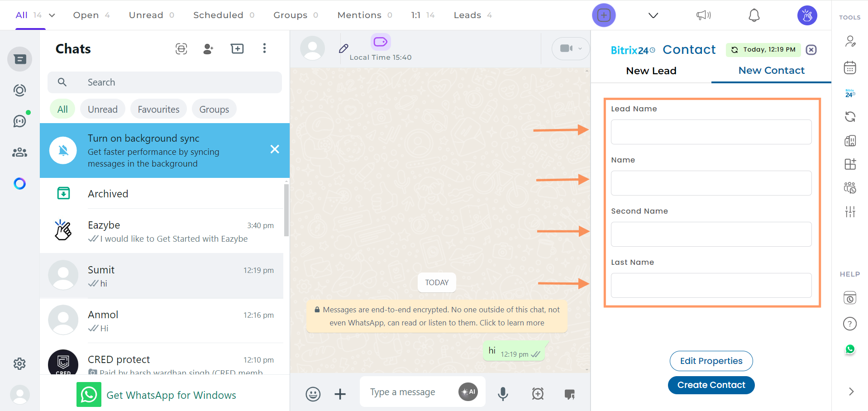This screenshot has width=868, height=411.
Task: Open the question mark help icon
Action: [850, 324]
